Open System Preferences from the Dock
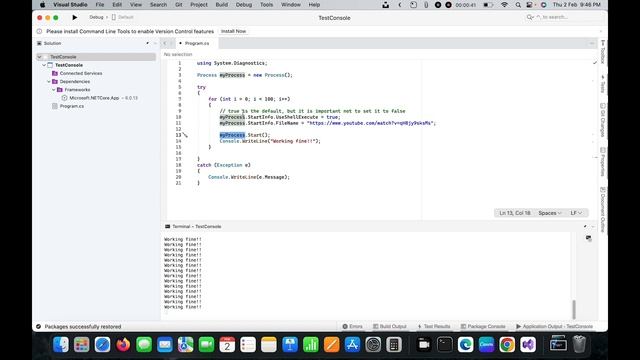This screenshot has width=640, height=360. coord(373,345)
